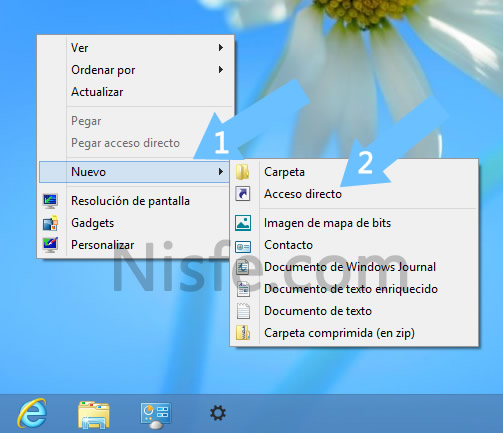Expand the Ver submenu arrow
Screen dimensions: 503x433
pos(221,48)
